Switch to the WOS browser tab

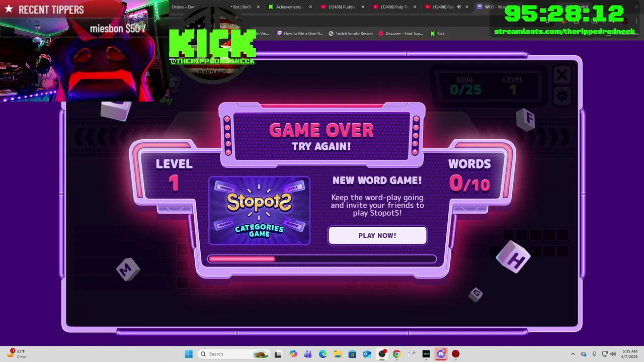coord(496,7)
